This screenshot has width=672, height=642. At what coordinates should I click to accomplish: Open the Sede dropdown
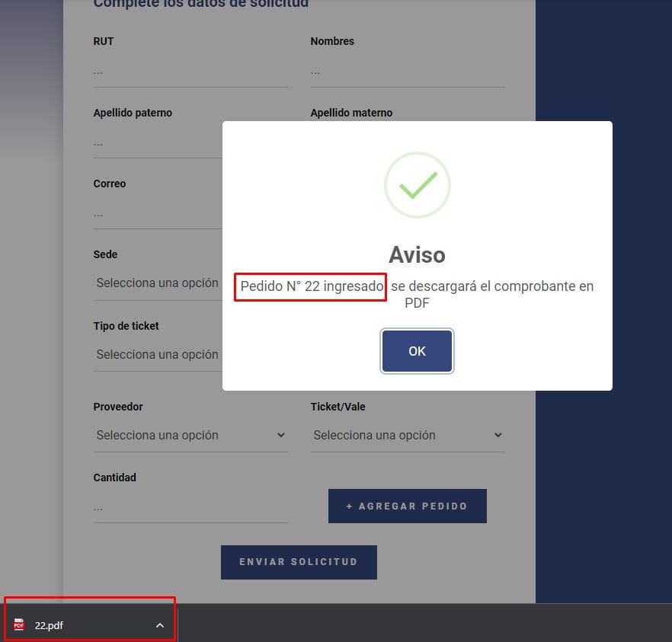coord(157,283)
